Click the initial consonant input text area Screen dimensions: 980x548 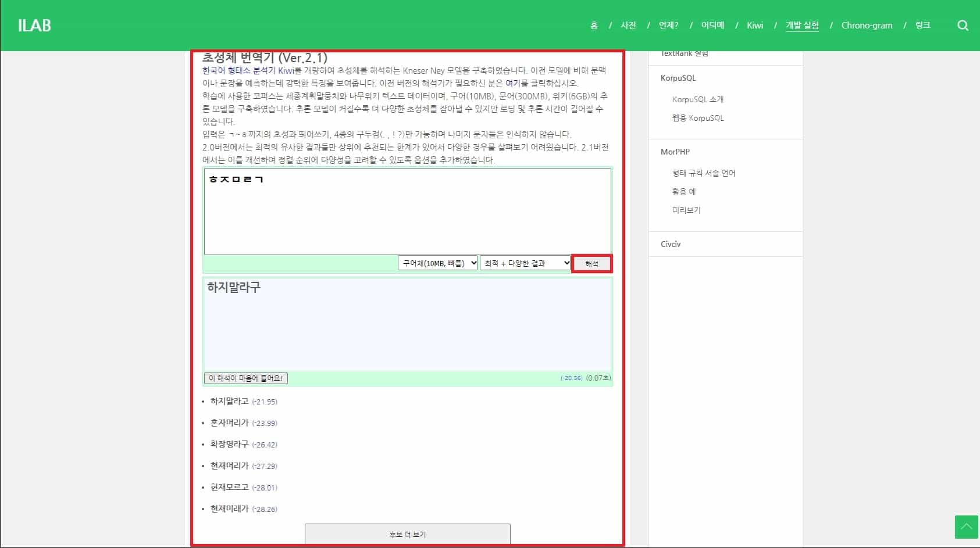(407, 211)
